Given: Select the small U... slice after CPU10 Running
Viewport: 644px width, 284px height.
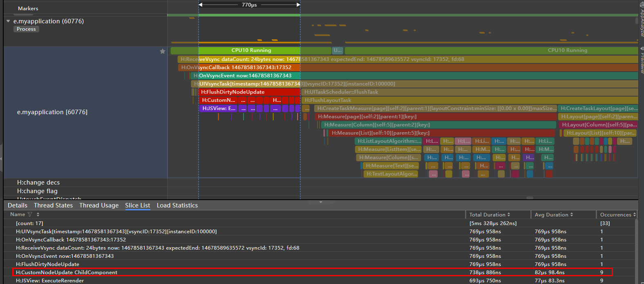Looking at the screenshot, I should point(338,50).
